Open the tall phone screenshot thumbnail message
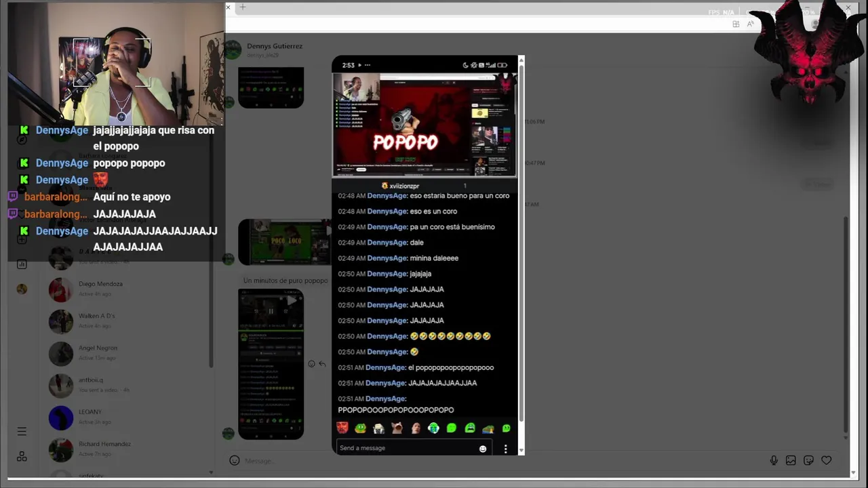This screenshot has height=488, width=868. click(x=271, y=364)
